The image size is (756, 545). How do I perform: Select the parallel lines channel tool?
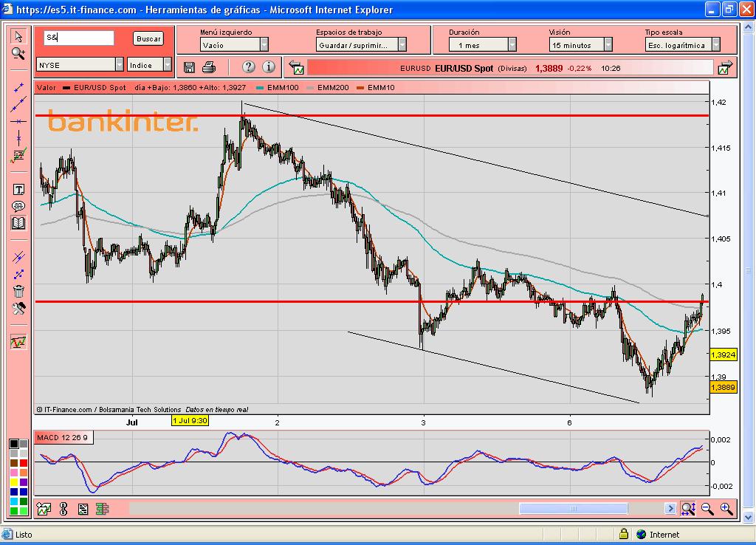click(x=18, y=257)
